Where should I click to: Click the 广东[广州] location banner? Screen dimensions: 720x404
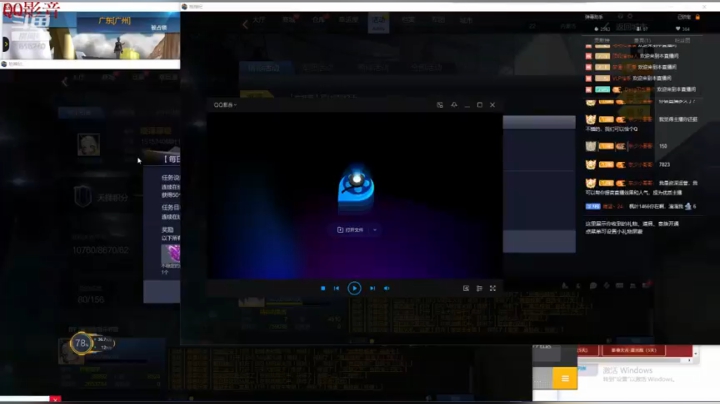coord(115,21)
